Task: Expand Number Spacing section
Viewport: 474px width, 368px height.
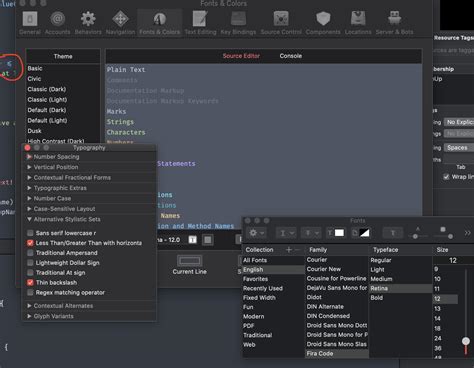Action: click(x=29, y=156)
